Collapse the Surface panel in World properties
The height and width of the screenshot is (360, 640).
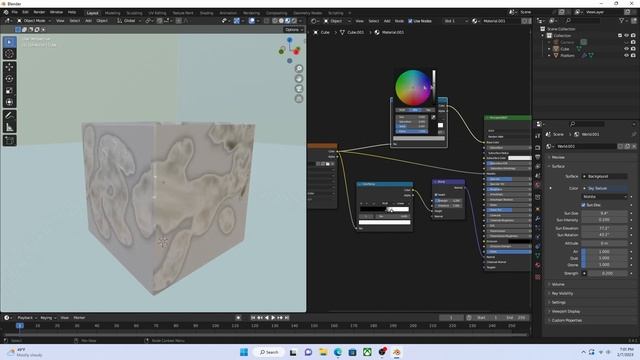tap(558, 166)
